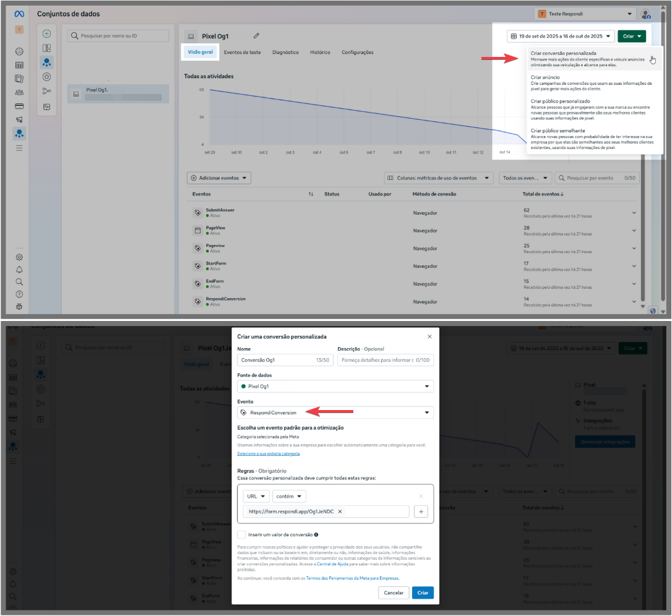This screenshot has width=672, height=616.
Task: Open the custom conversions star icon in the top screenshot
Action: 46,77
